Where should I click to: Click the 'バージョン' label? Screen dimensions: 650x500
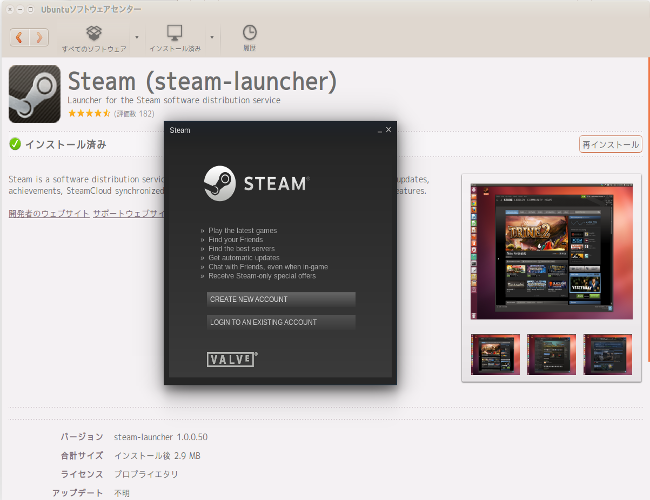click(82, 437)
